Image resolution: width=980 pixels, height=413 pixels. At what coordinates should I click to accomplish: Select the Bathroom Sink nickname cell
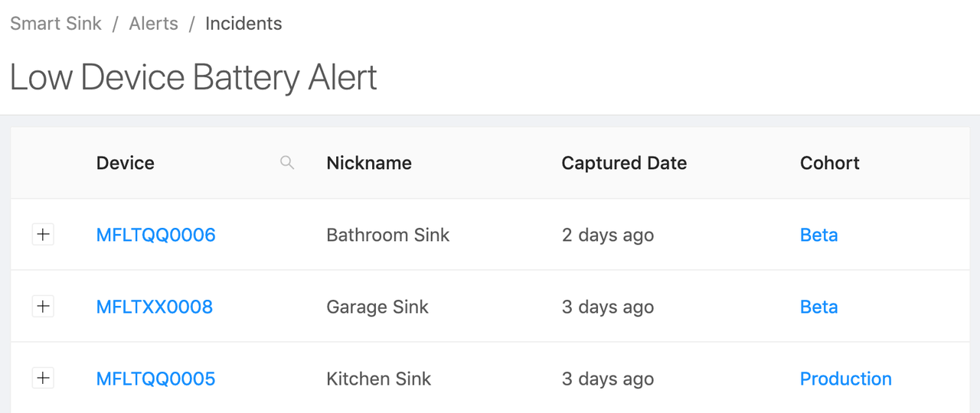tap(387, 235)
